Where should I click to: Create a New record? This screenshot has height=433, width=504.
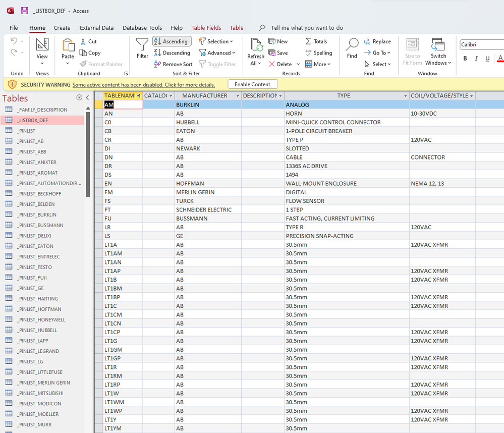tap(278, 41)
